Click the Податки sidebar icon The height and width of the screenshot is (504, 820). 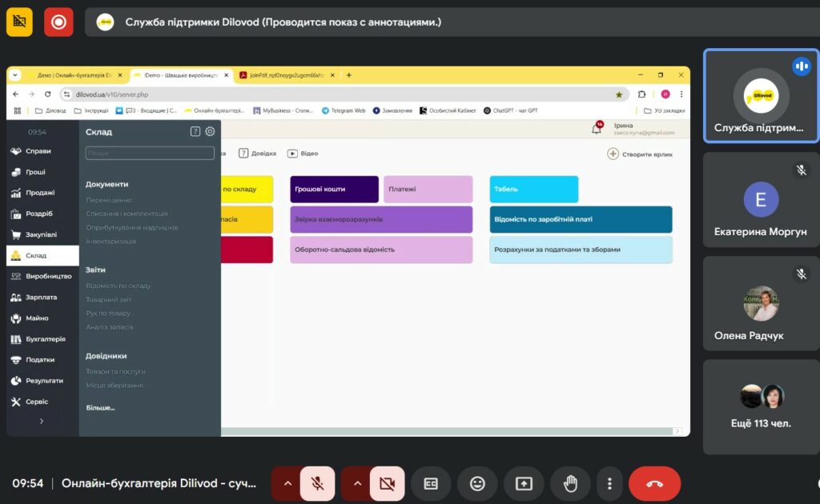(x=16, y=360)
